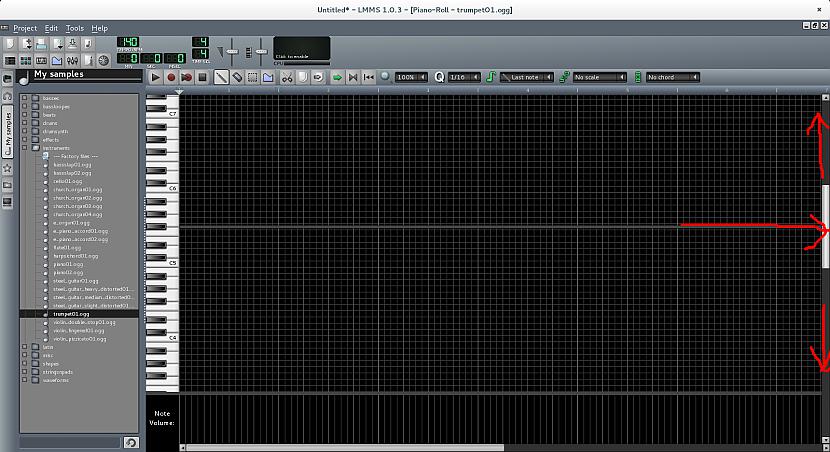
Task: Open the Tools menu
Action: (75, 28)
